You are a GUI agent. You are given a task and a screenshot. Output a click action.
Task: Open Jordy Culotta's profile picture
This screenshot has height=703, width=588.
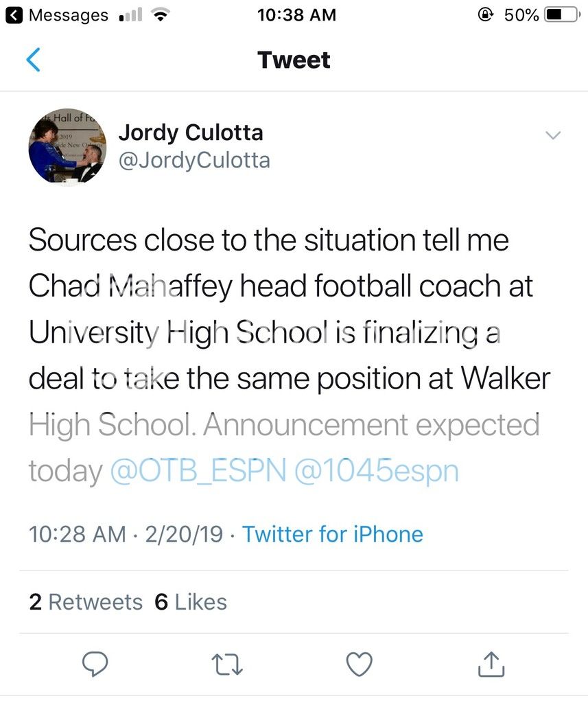67,146
